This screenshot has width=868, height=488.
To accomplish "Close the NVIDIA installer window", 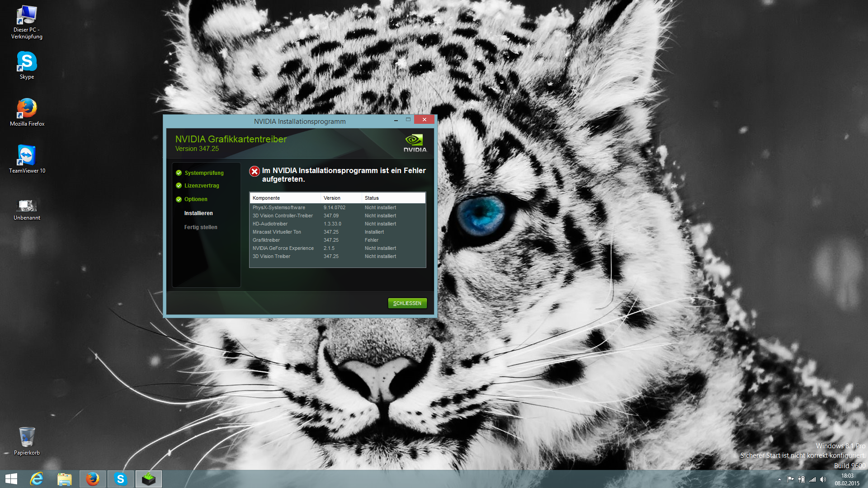I will pyautogui.click(x=424, y=119).
